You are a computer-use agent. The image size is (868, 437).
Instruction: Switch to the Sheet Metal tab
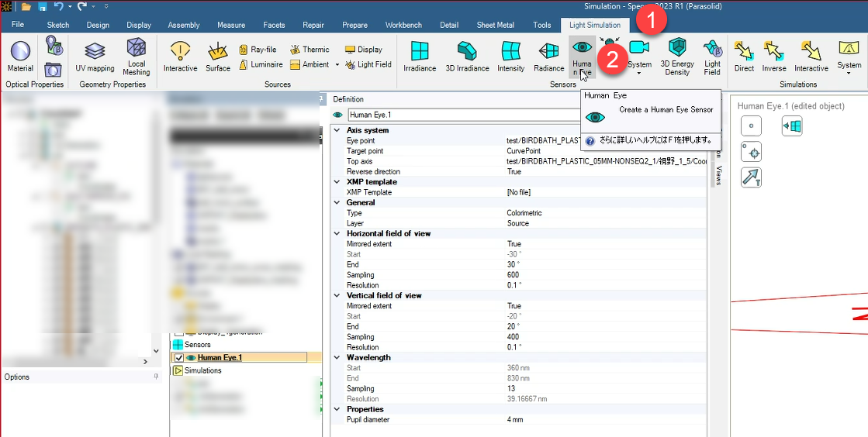click(x=496, y=25)
